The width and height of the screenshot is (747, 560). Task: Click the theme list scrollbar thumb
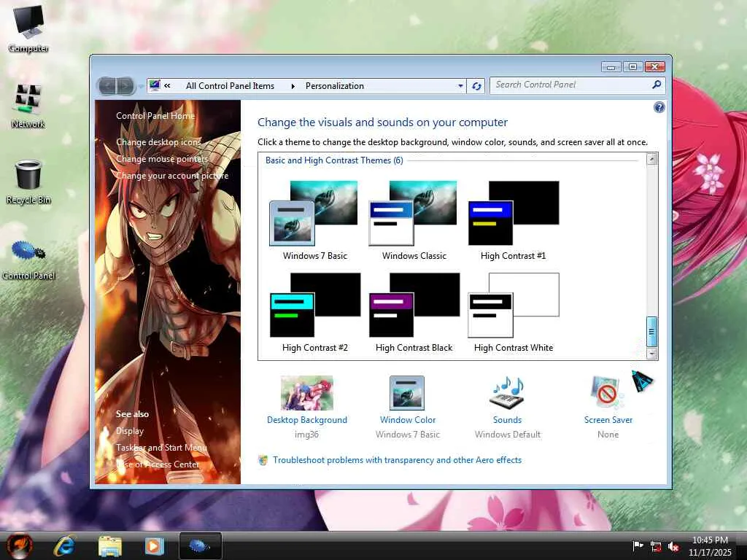[x=651, y=332]
